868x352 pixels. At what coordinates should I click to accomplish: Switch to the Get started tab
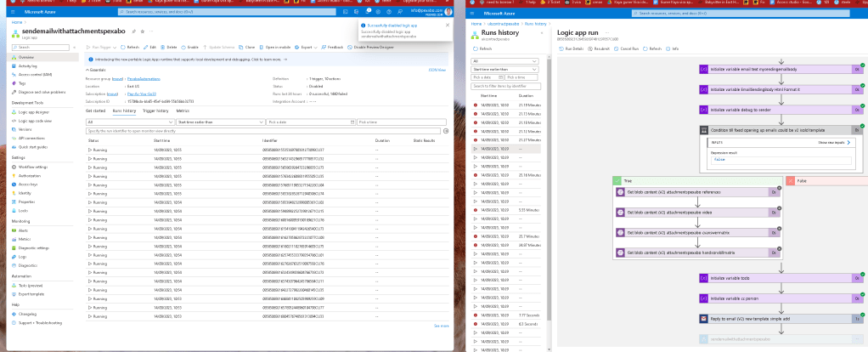click(95, 111)
